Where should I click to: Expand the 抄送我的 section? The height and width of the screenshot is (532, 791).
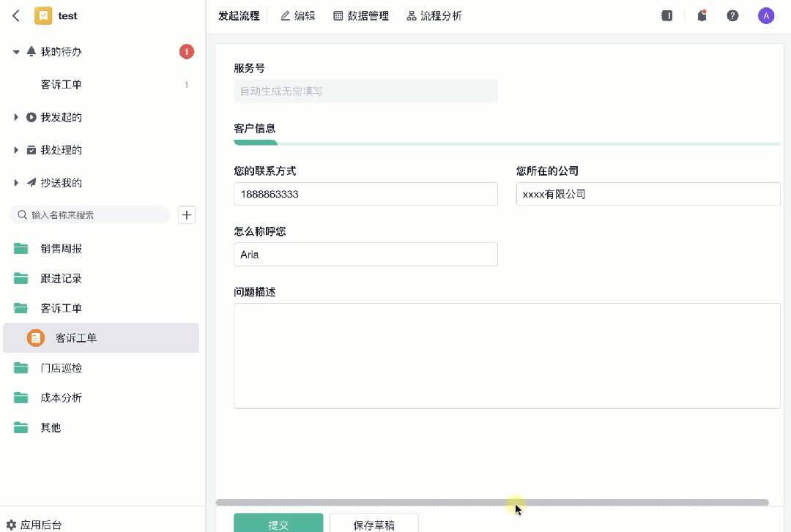(16, 182)
